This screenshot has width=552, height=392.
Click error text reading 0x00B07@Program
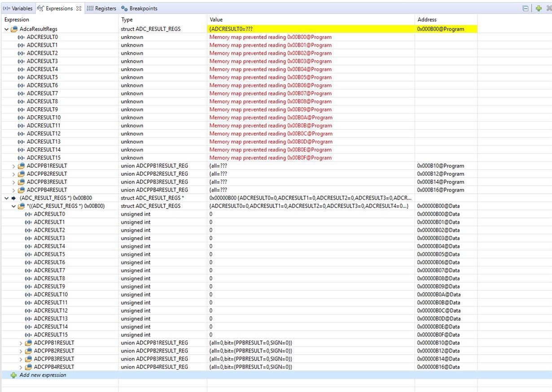click(x=271, y=93)
